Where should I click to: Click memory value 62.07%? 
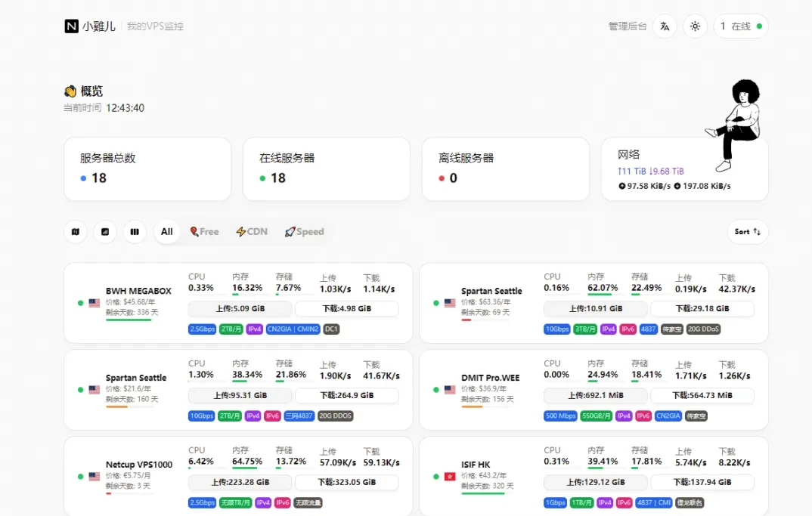[603, 288]
